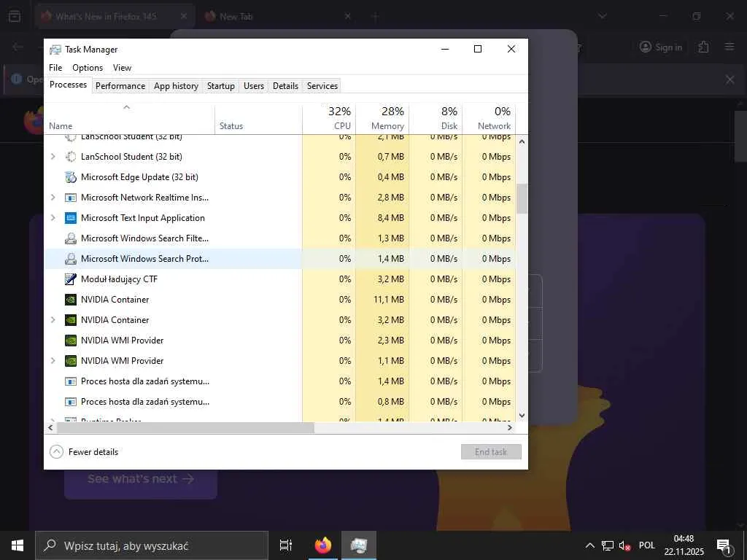Click Firefox Sign in button
This screenshot has height=560, width=747.
[x=661, y=47]
